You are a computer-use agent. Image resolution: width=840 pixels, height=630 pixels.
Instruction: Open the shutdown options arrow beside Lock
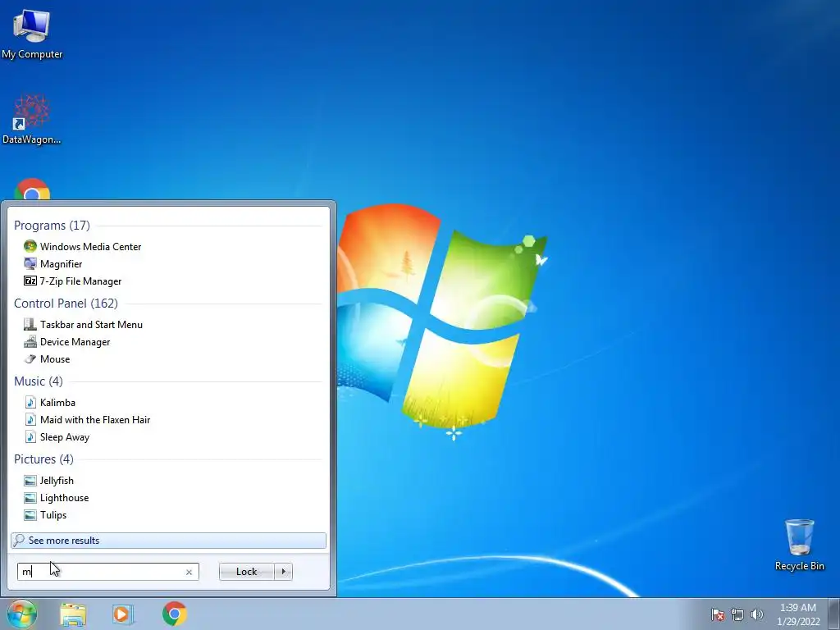(x=283, y=572)
